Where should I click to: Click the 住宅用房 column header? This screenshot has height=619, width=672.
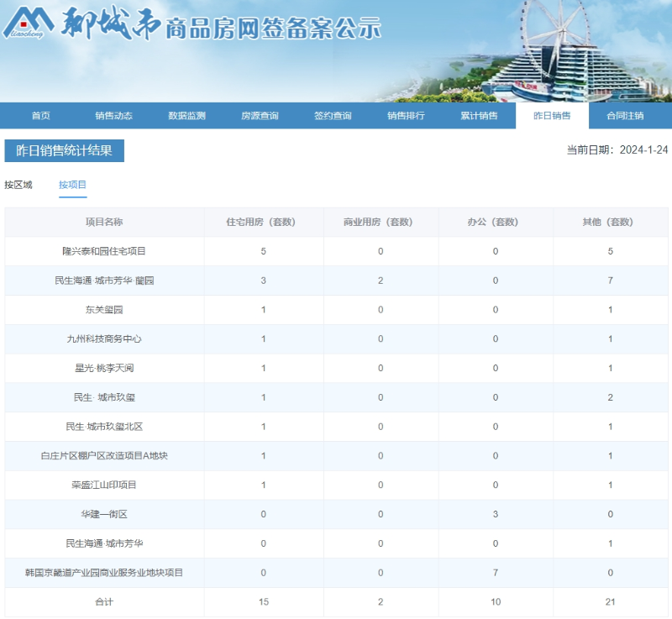click(x=263, y=223)
